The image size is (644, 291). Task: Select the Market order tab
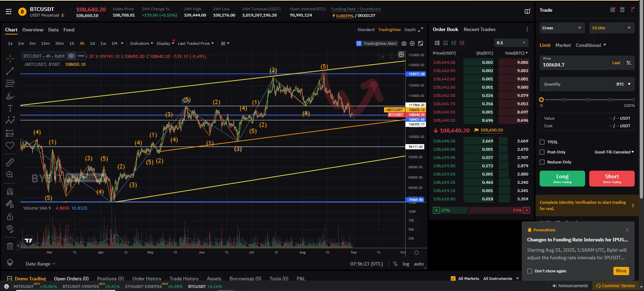coord(563,45)
